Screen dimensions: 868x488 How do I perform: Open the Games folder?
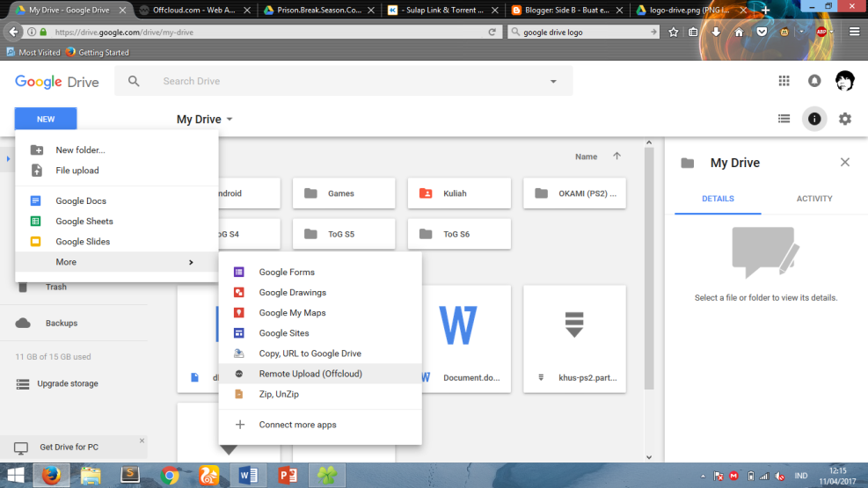(344, 193)
